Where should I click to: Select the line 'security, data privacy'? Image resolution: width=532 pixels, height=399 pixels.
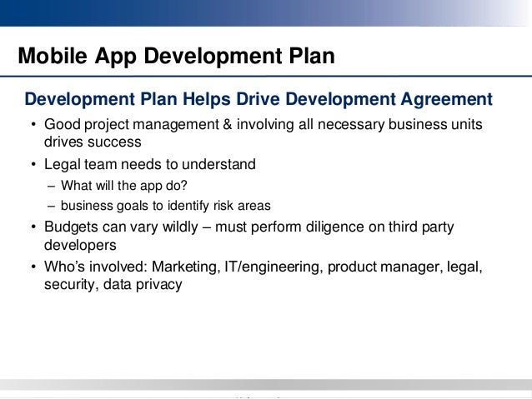click(113, 284)
